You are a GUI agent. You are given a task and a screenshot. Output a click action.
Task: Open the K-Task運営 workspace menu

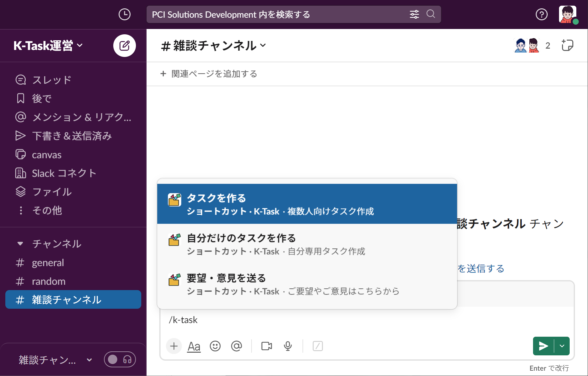47,46
